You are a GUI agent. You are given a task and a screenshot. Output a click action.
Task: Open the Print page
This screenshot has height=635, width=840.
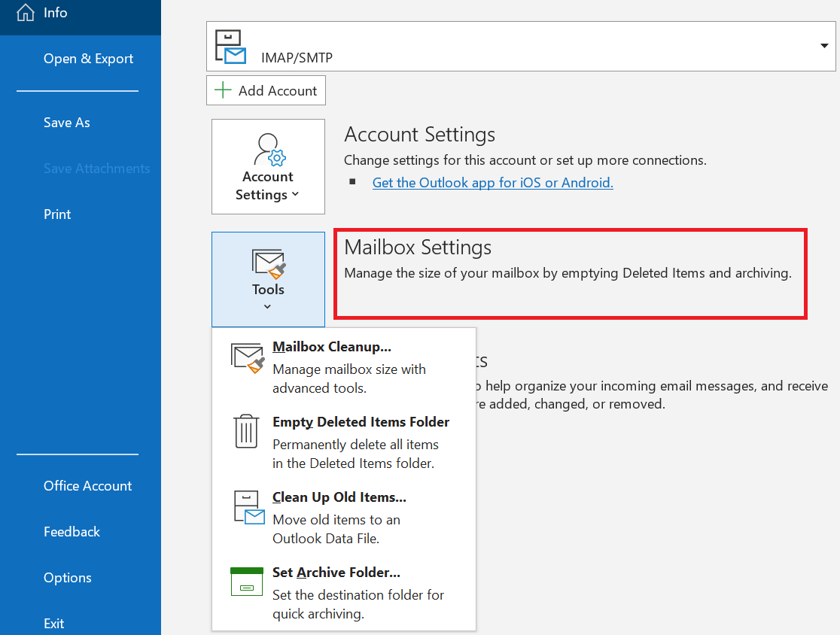click(57, 214)
